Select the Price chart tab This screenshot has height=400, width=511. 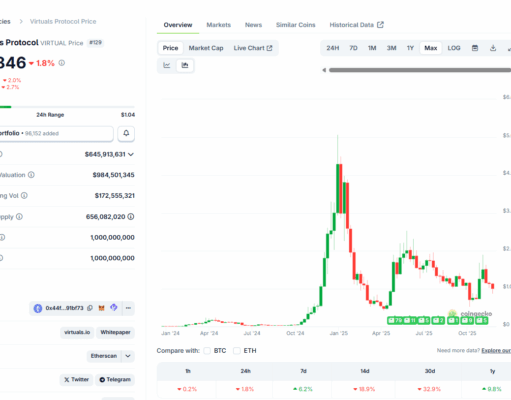pos(170,48)
